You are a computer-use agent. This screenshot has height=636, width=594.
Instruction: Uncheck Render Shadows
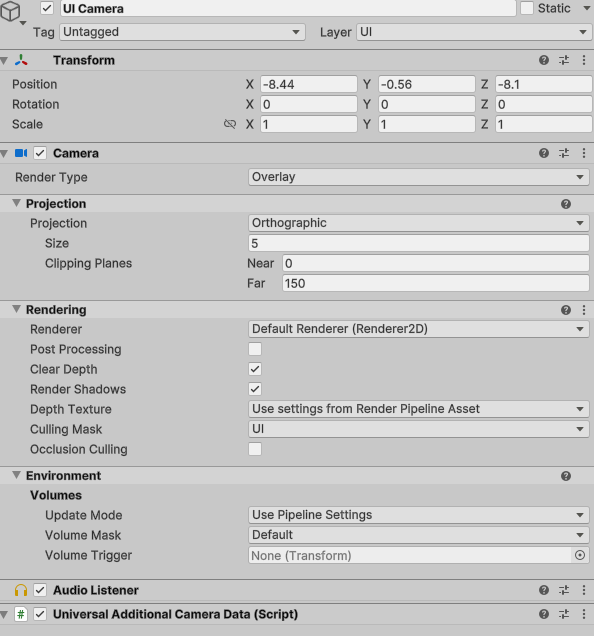[255, 389]
